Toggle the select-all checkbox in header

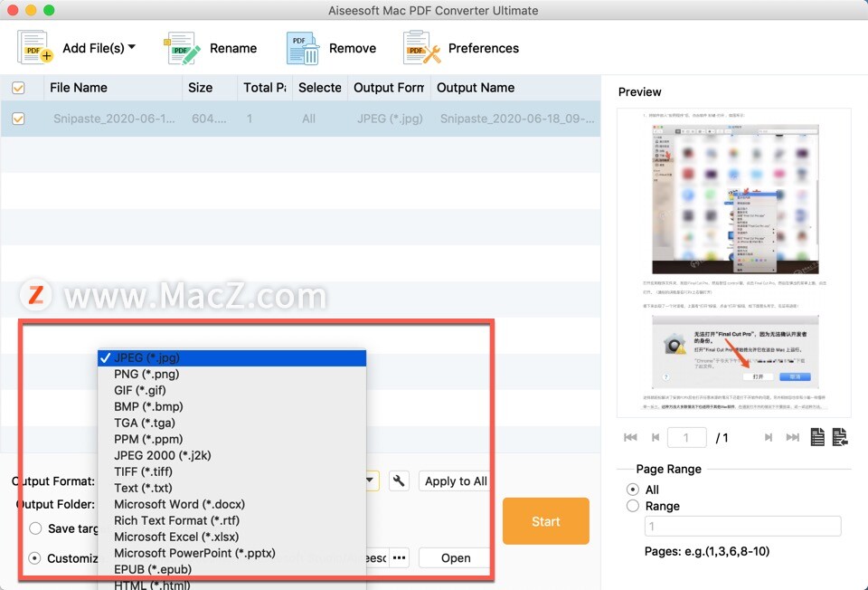[18, 88]
